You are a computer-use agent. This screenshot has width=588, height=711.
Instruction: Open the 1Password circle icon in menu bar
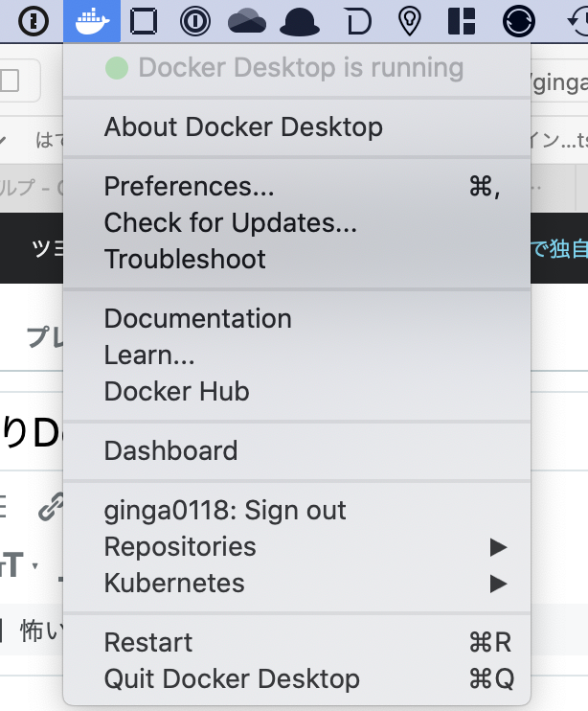[194, 21]
